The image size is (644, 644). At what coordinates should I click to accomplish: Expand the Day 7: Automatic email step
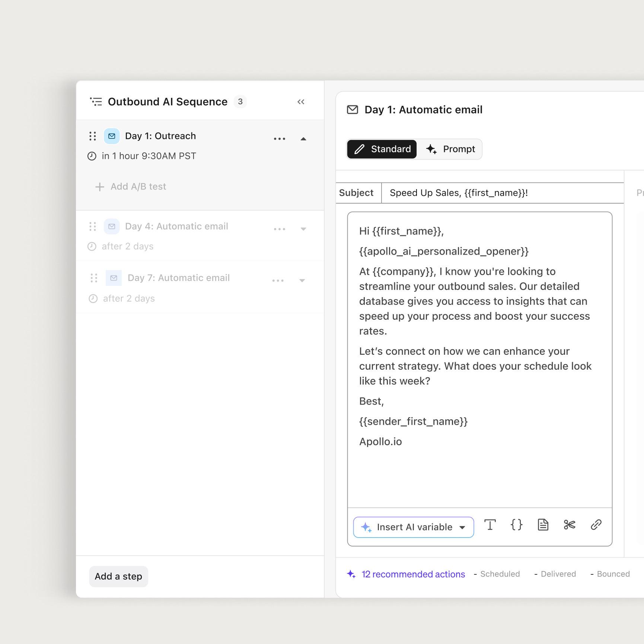click(302, 281)
